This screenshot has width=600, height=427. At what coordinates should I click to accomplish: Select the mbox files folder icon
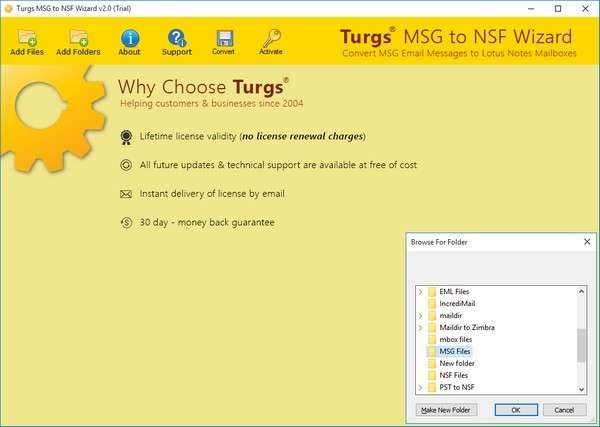[432, 340]
